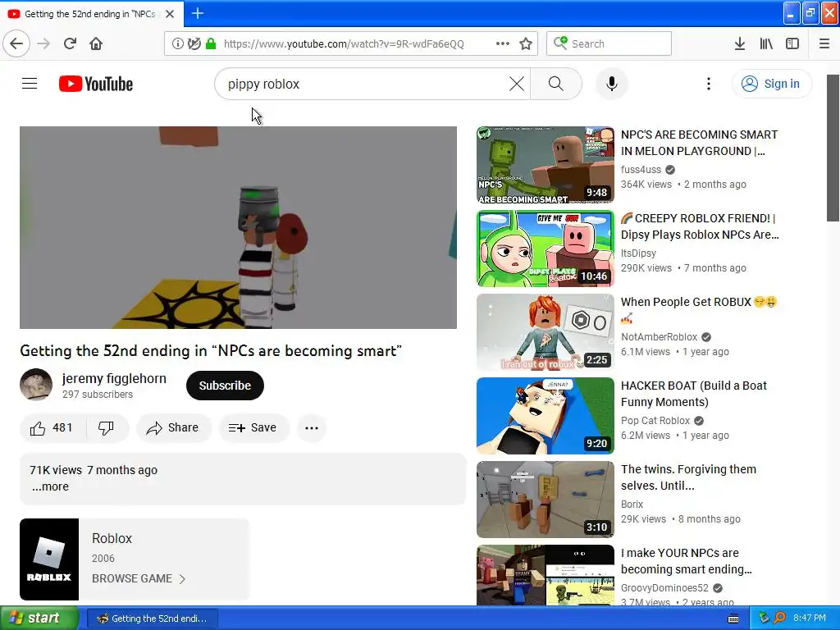Open fuss4uss channel name
This screenshot has height=630, width=840.
pyautogui.click(x=641, y=169)
